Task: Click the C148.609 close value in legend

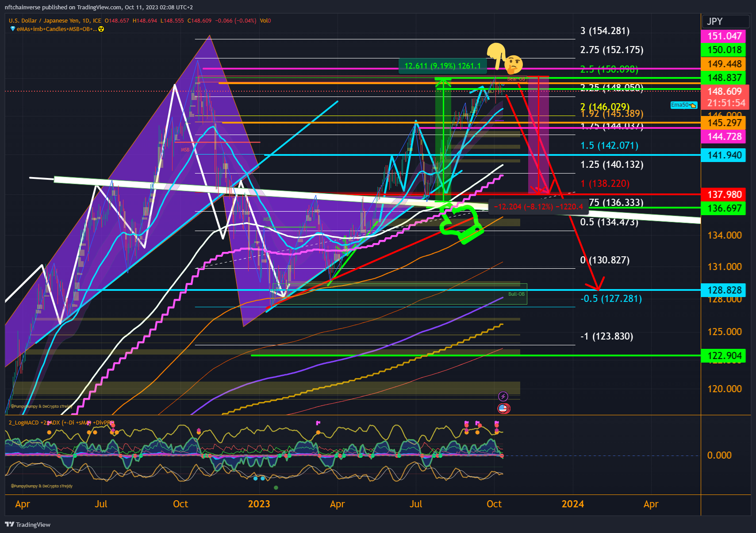Action: click(200, 20)
